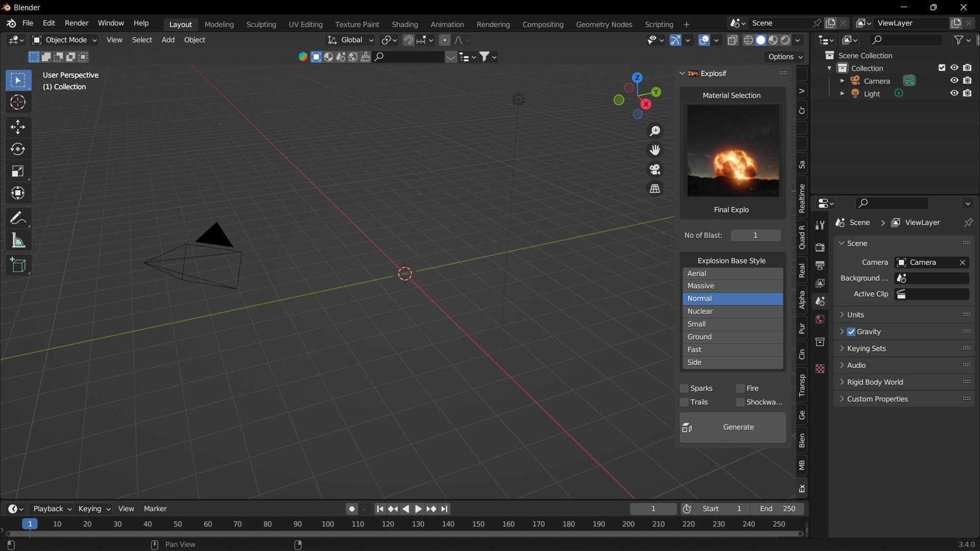Enable the Sparks checkbox
This screenshot has width=980, height=551.
684,389
